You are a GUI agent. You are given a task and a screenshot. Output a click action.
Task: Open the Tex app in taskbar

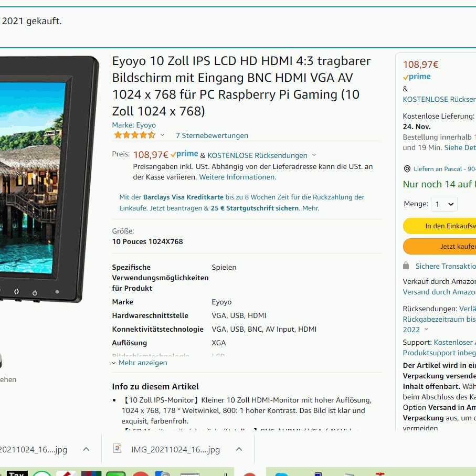pyautogui.click(x=17, y=473)
